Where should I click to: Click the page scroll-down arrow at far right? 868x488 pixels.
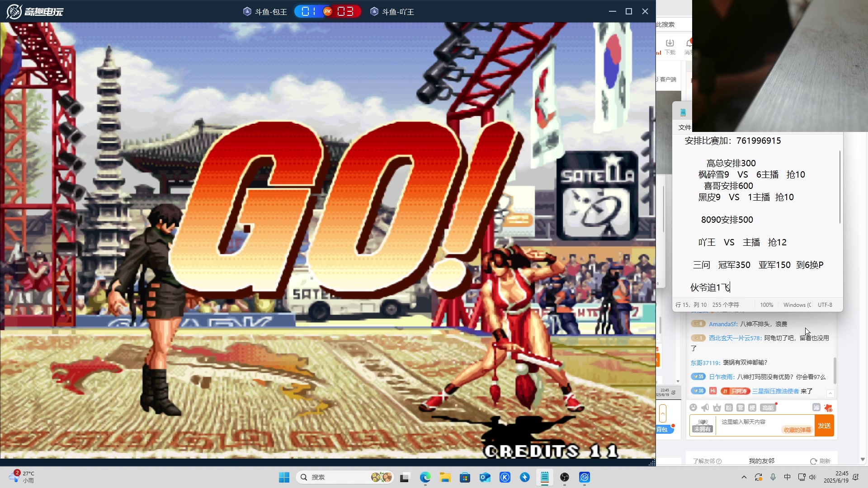(863, 459)
